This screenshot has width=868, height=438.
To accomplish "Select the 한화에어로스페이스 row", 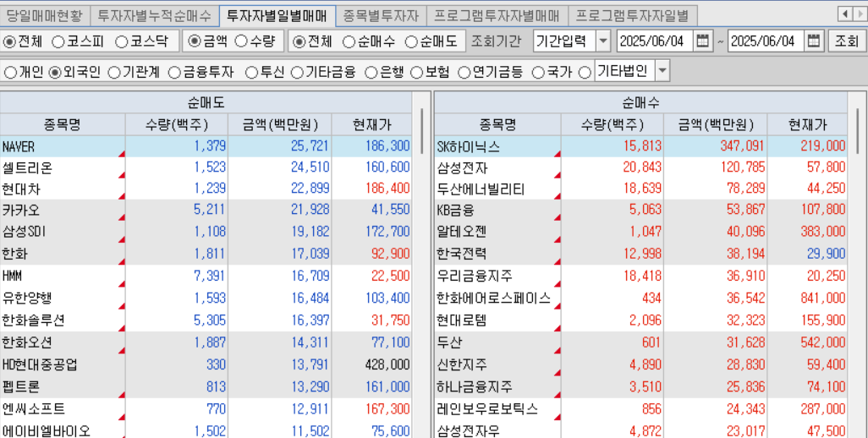I will tap(641, 298).
